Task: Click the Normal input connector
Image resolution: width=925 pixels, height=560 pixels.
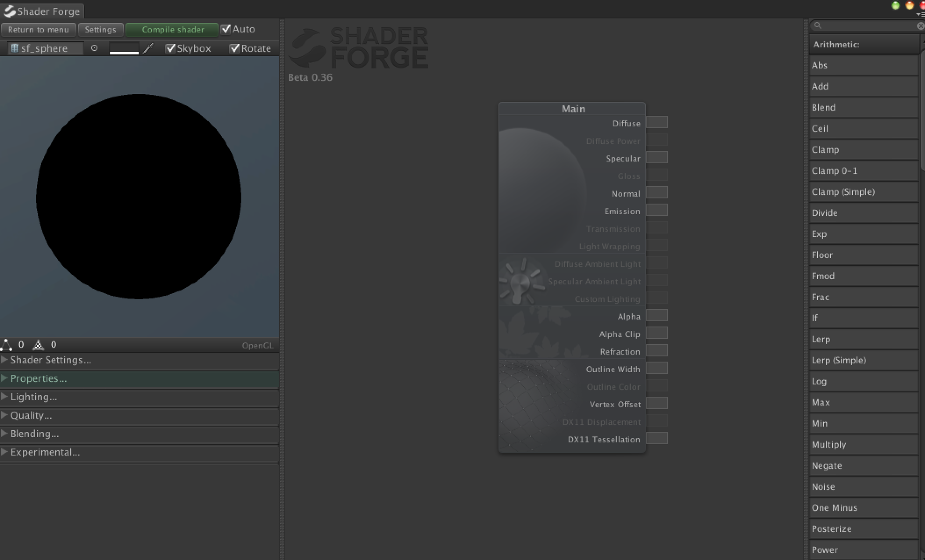Action: (657, 193)
